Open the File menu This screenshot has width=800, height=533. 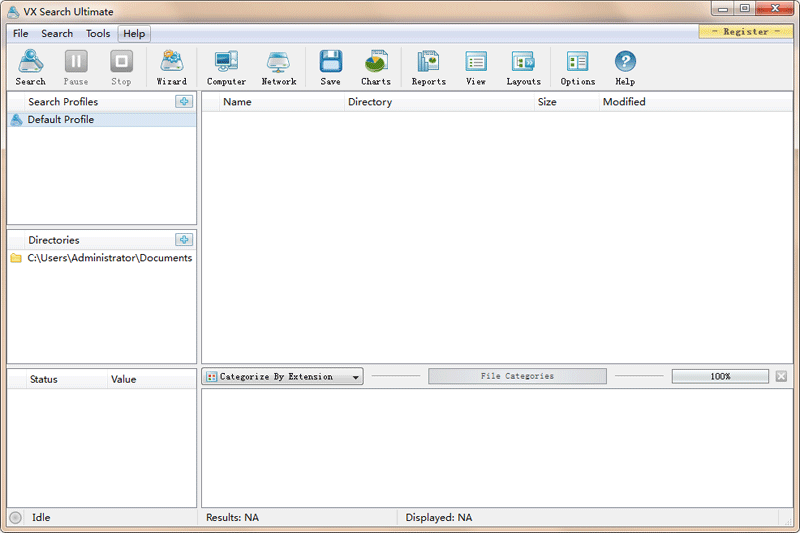click(x=21, y=33)
